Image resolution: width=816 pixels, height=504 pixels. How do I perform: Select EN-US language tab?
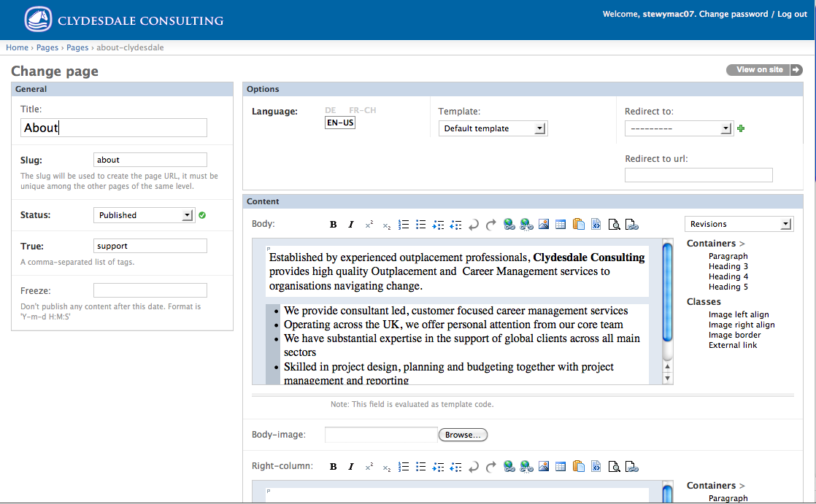coord(340,123)
